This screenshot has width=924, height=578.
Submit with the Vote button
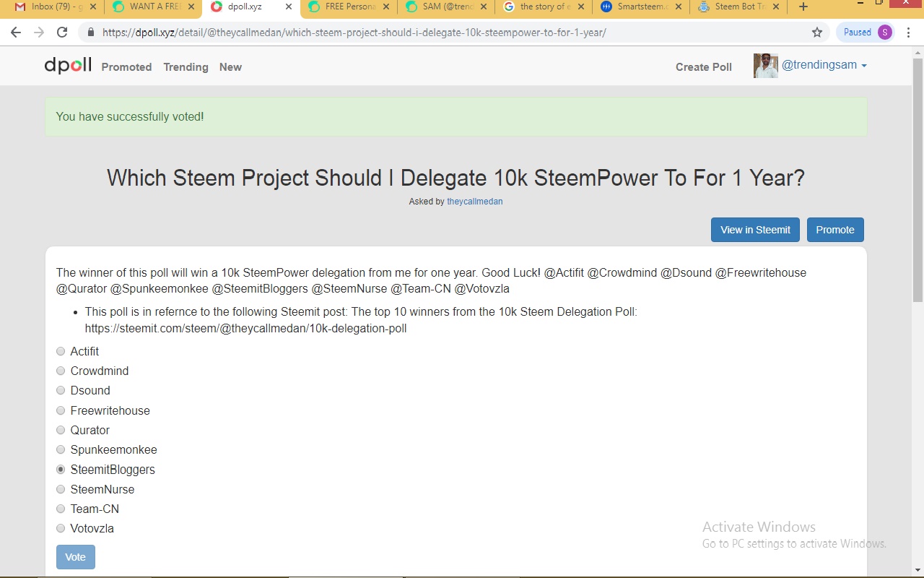point(76,557)
